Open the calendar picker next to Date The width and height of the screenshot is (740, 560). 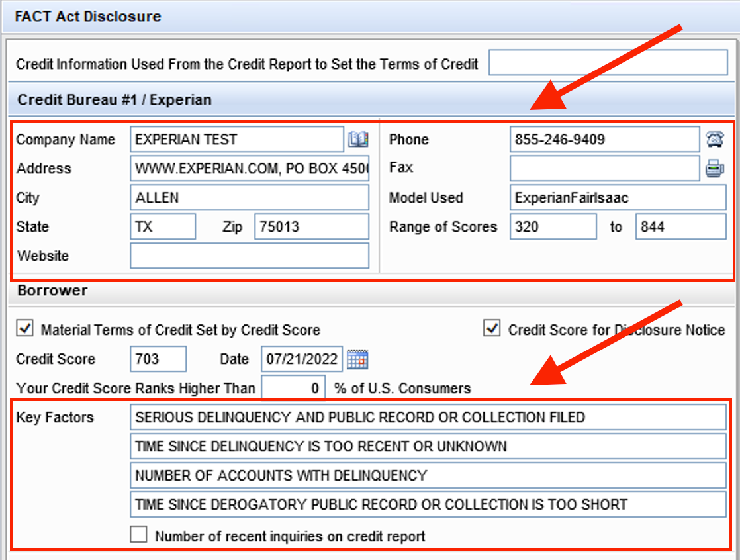coord(357,359)
